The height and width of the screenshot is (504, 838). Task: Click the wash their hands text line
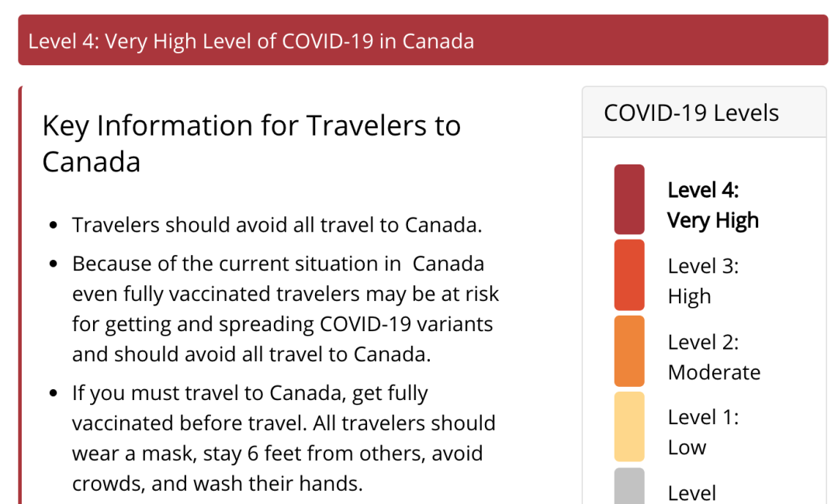[x=217, y=483]
